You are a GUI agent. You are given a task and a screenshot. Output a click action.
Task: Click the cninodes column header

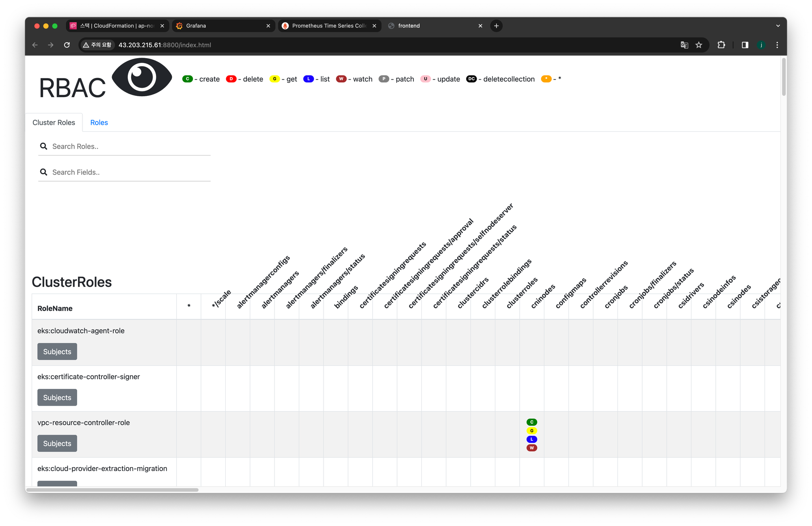point(543,297)
